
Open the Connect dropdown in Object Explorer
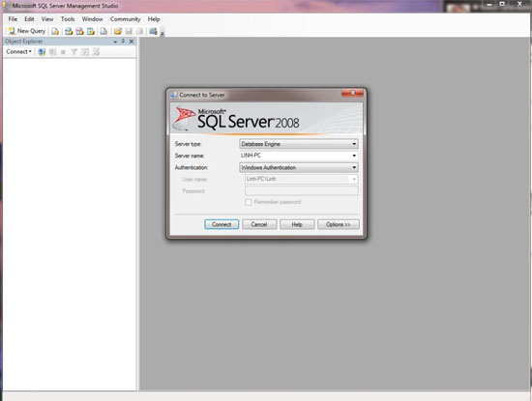(x=18, y=52)
